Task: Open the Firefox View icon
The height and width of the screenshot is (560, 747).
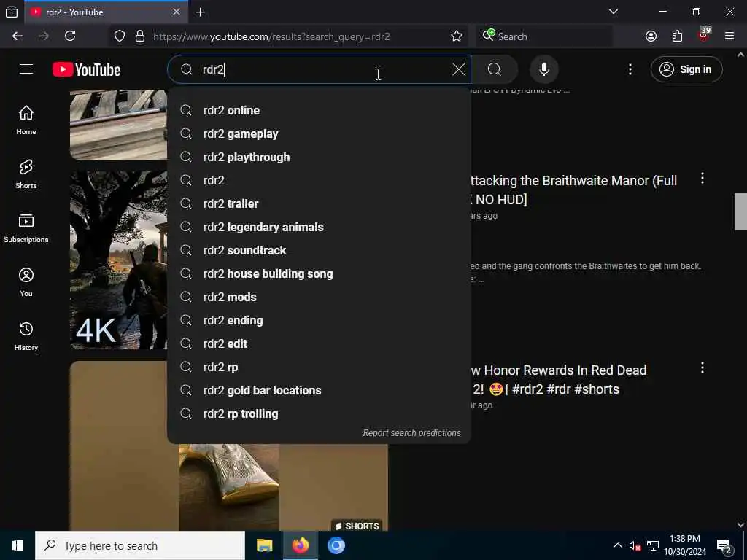Action: (12, 12)
